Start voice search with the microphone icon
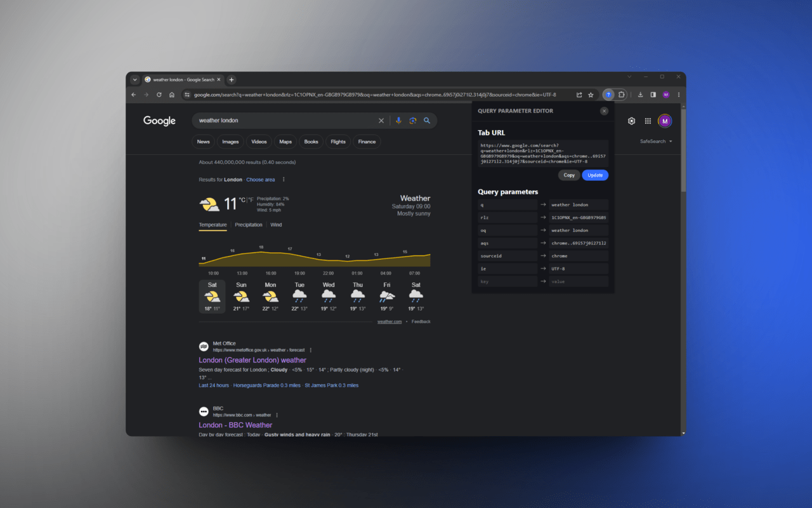This screenshot has width=812, height=508. pos(398,121)
